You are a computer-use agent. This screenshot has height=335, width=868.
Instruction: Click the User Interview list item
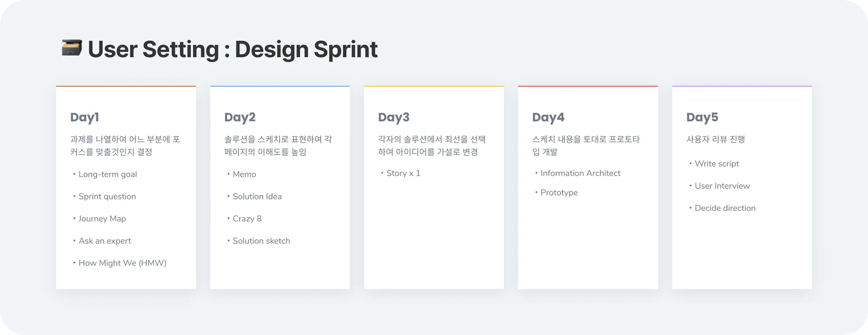pyautogui.click(x=722, y=186)
